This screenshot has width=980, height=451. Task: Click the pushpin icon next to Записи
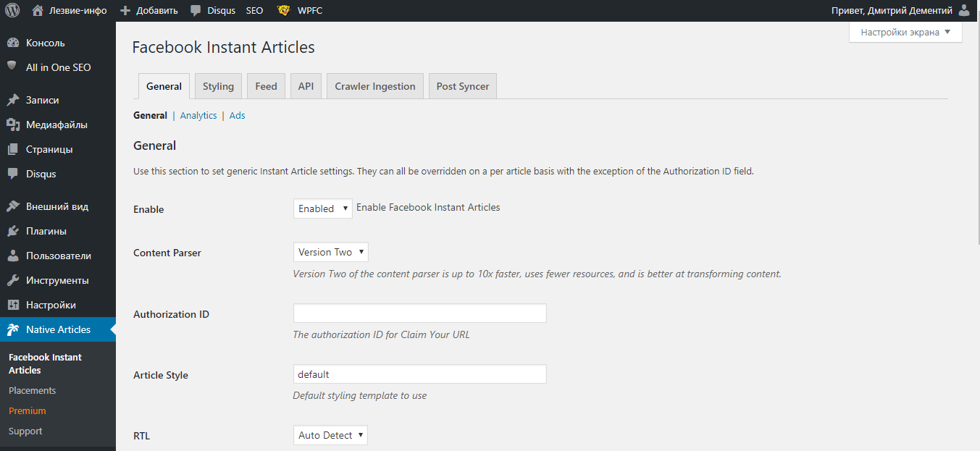click(x=13, y=101)
